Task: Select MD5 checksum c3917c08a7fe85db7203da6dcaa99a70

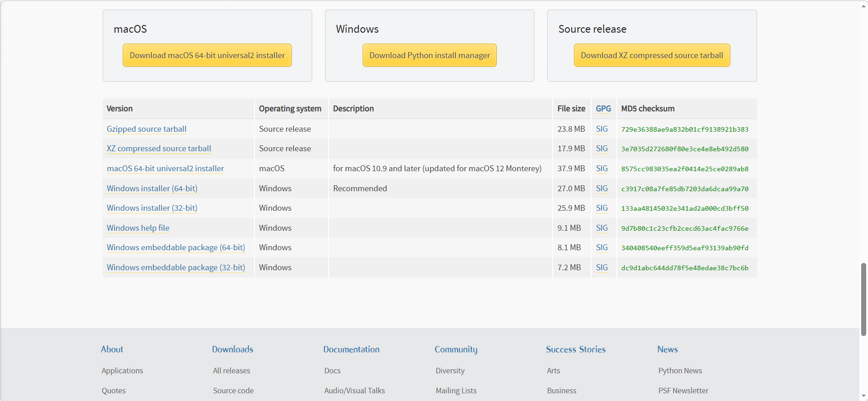Action: [x=685, y=189]
